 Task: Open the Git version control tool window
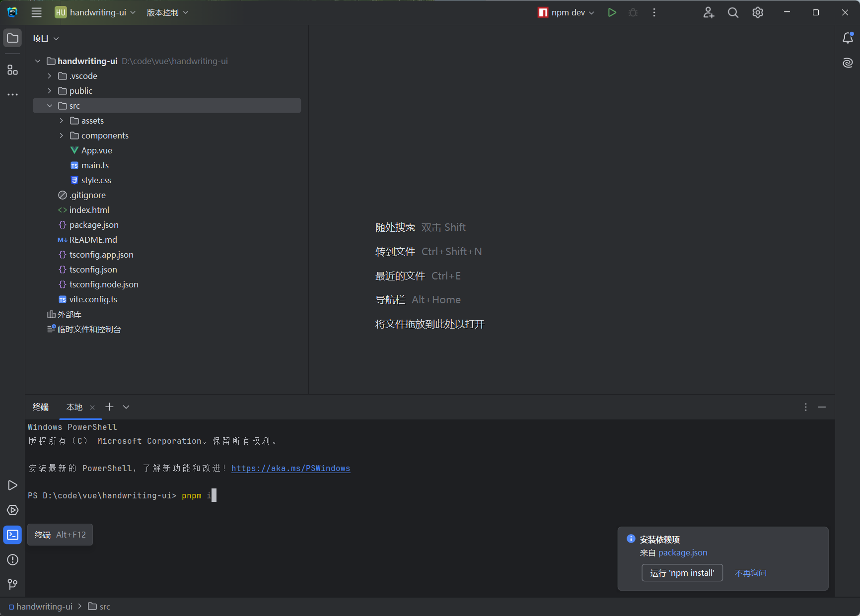click(x=12, y=584)
